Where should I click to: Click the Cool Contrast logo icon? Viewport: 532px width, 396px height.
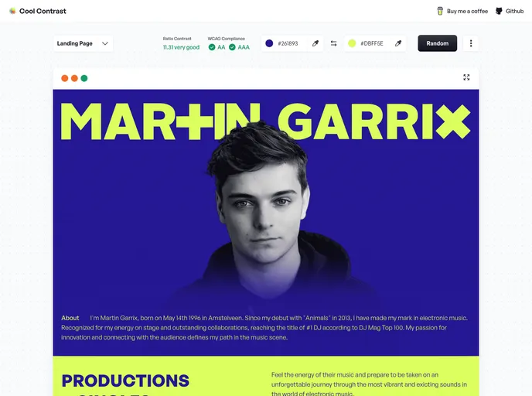(12, 11)
